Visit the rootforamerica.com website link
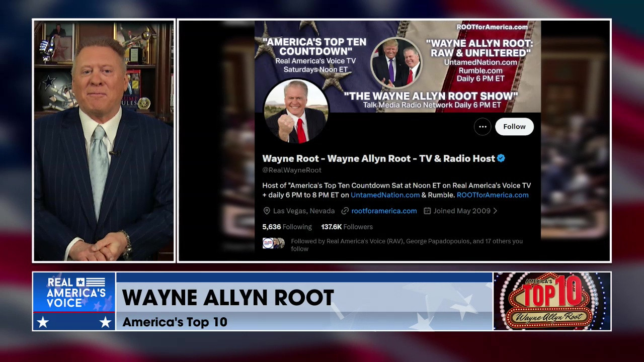The height and width of the screenshot is (362, 644). click(x=384, y=211)
